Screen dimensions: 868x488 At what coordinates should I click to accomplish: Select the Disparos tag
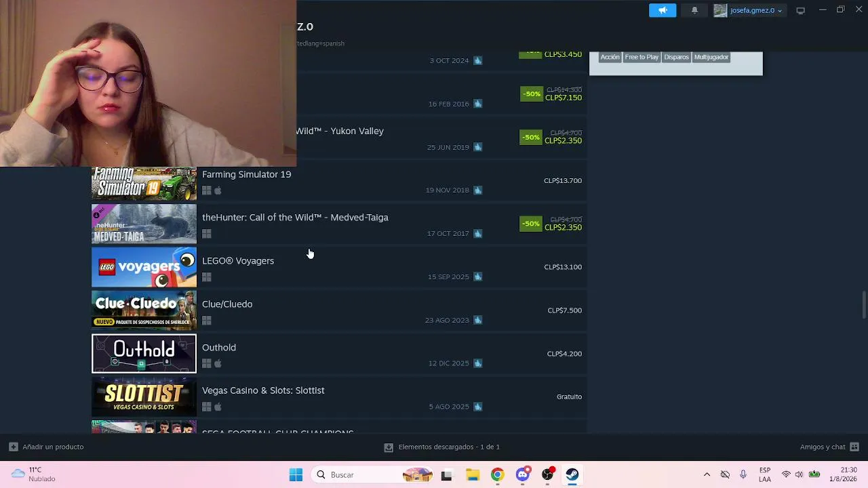pos(676,57)
